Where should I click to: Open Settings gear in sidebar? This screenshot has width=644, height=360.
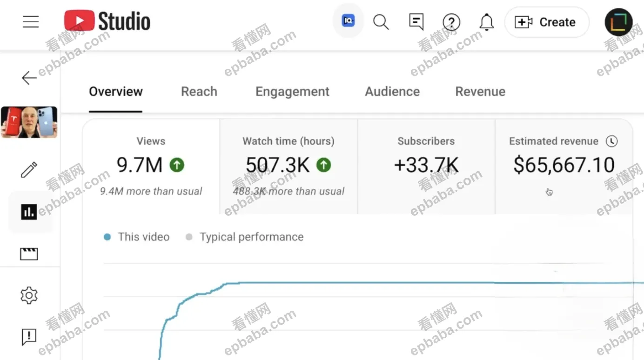point(29,295)
